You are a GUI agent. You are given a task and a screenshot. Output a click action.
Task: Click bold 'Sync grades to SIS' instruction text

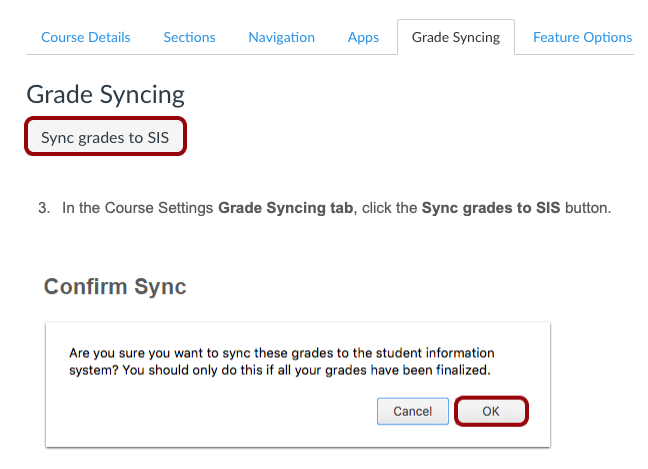[x=491, y=208]
